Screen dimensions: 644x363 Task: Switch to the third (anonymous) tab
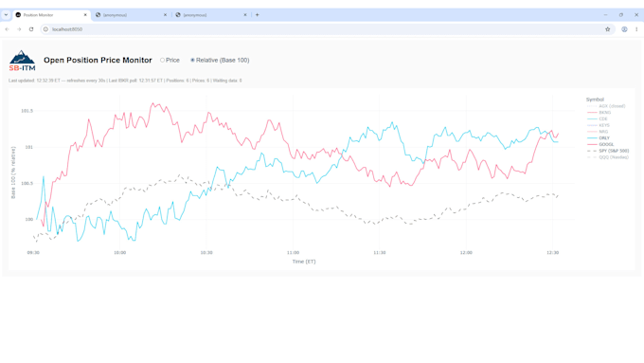[x=211, y=15]
